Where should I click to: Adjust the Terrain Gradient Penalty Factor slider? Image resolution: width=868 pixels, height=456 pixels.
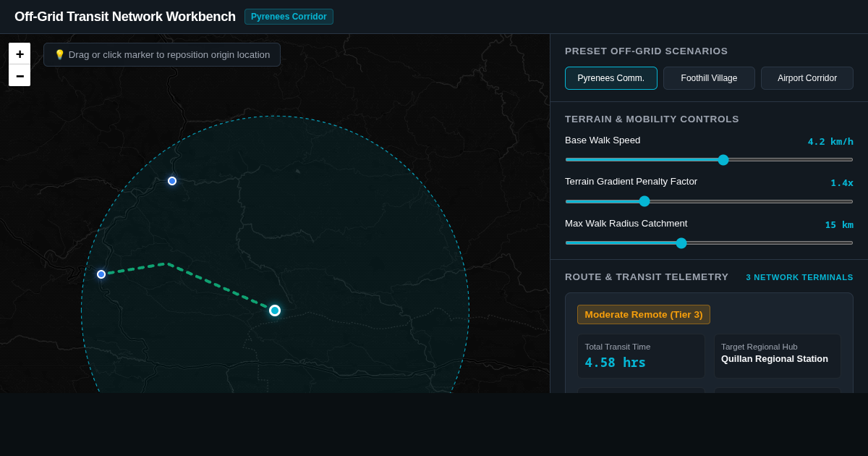[709, 201]
